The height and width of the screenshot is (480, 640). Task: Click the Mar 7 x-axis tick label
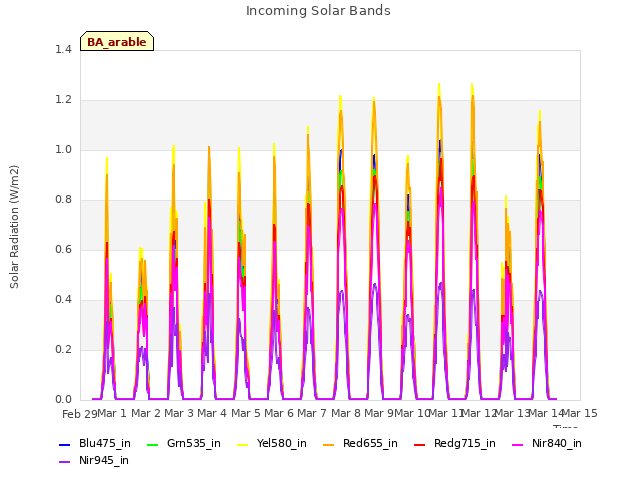[x=312, y=413]
